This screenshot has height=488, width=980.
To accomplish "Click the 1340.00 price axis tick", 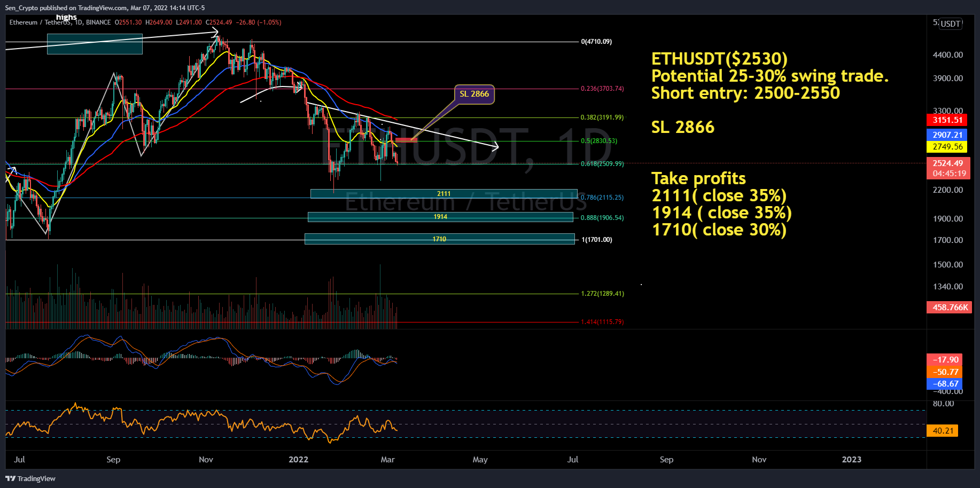I will [x=948, y=287].
